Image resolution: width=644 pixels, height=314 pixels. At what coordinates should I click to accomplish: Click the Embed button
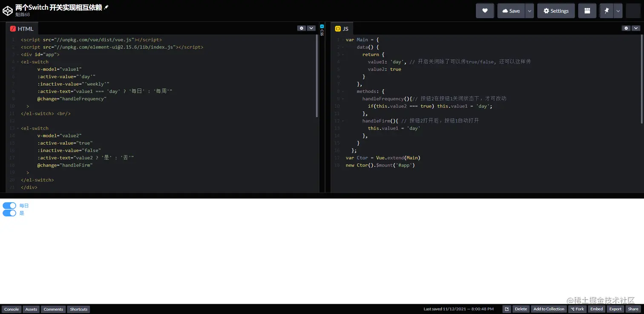[x=597, y=309]
